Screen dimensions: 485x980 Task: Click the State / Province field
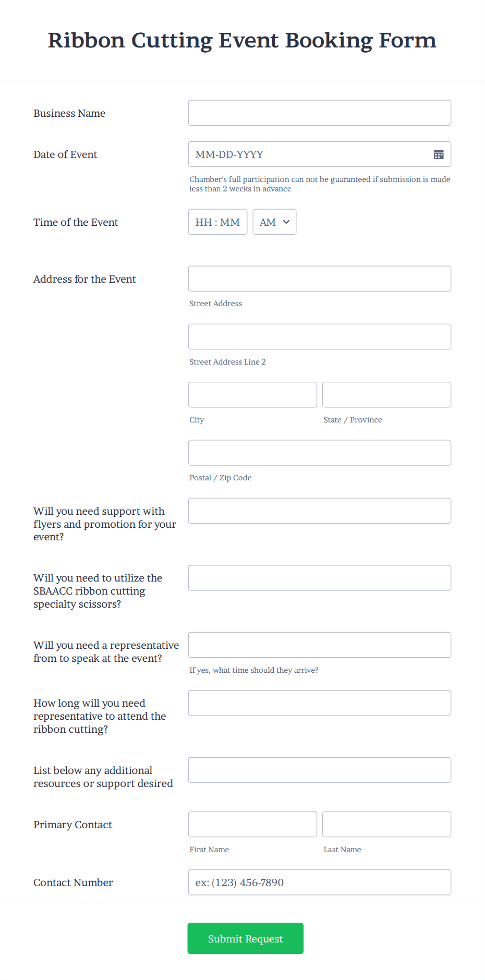pyautogui.click(x=386, y=394)
